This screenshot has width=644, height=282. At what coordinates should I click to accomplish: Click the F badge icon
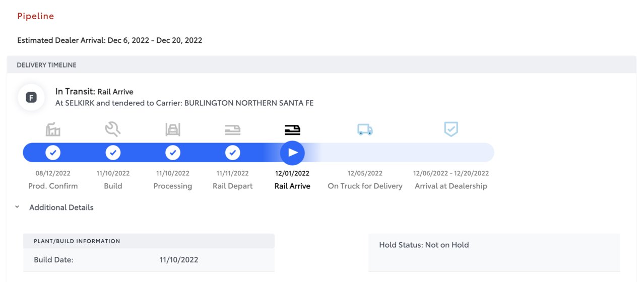31,98
